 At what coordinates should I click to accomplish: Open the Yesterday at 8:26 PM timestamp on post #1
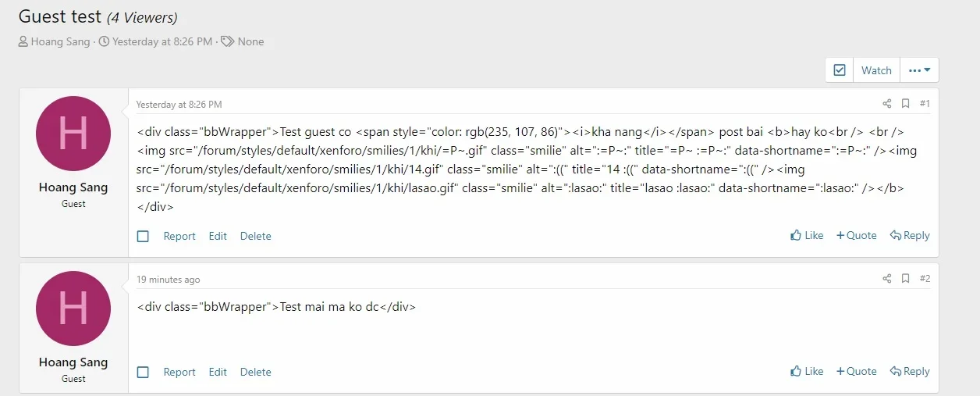click(x=179, y=104)
